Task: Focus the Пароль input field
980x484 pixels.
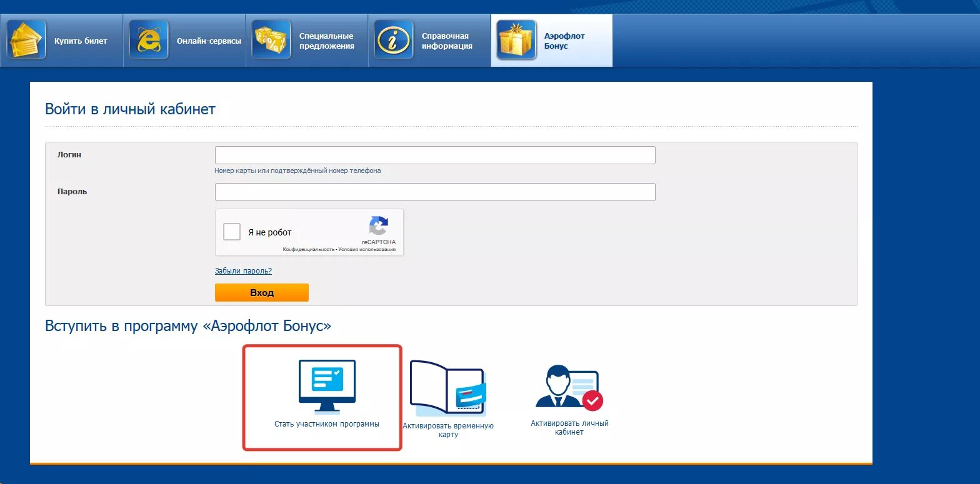Action: [435, 192]
